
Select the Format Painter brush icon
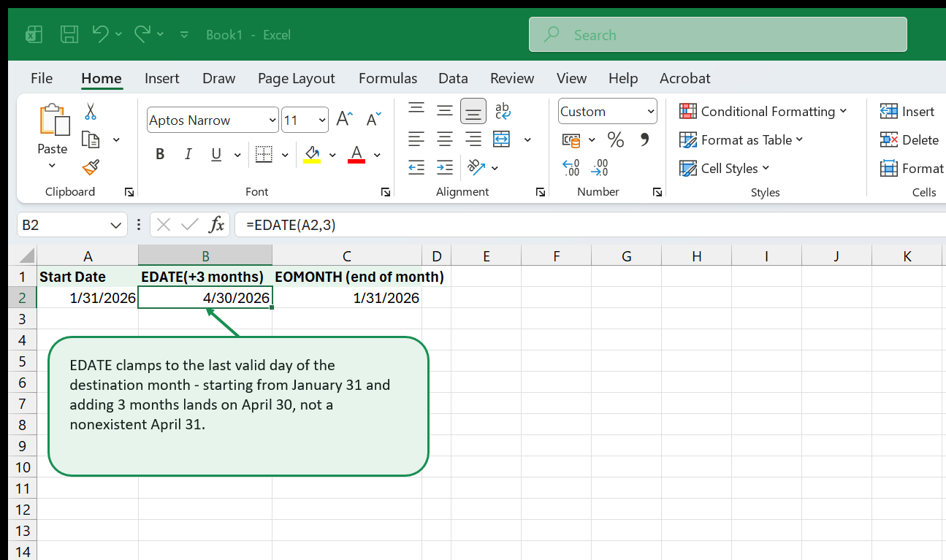tap(91, 168)
